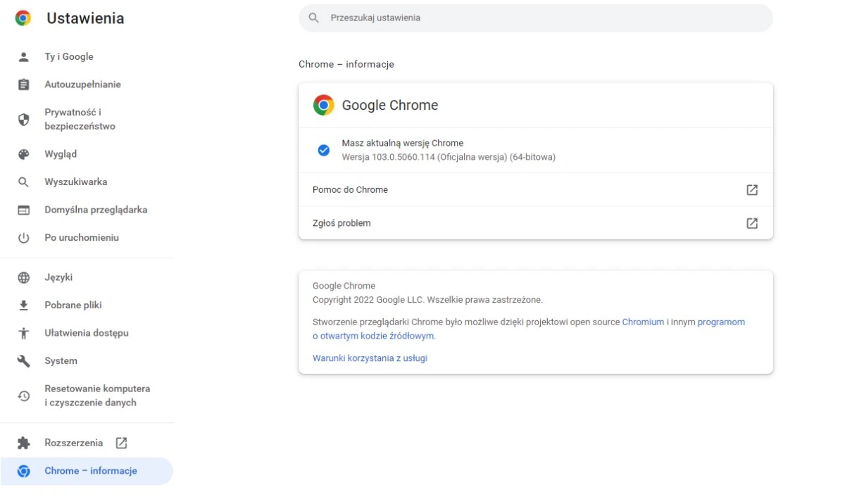This screenshot has height=504, width=845.
Task: Select the Wyszukiwarka magnifier icon
Action: click(x=23, y=182)
